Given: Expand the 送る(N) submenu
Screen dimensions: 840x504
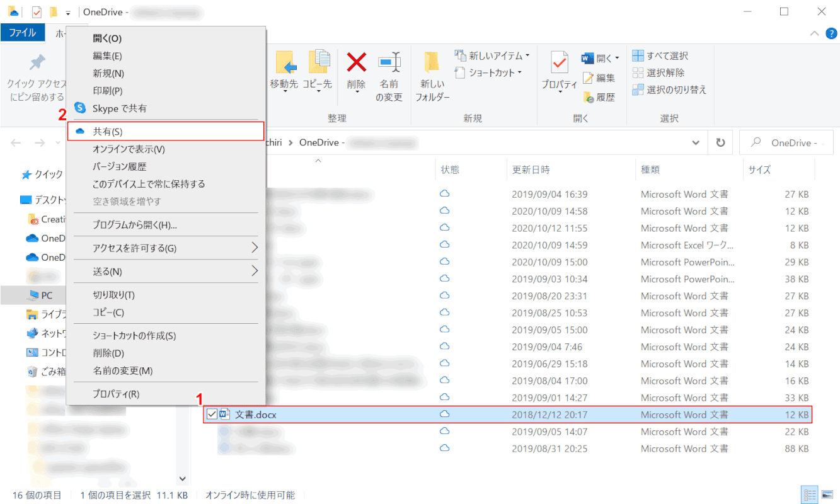Looking at the screenshot, I should 255,272.
